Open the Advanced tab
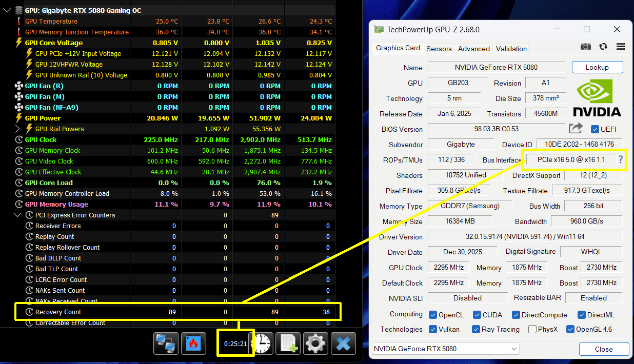The height and width of the screenshot is (364, 634). (473, 49)
